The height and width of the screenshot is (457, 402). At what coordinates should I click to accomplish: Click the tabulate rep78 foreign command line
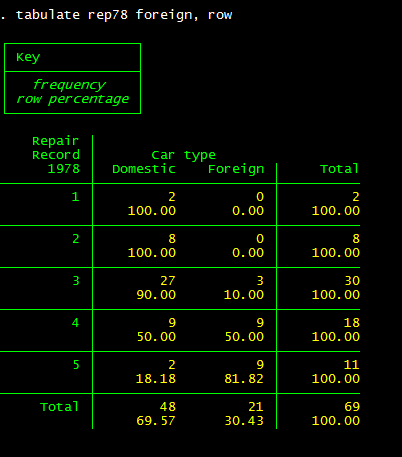click(116, 15)
